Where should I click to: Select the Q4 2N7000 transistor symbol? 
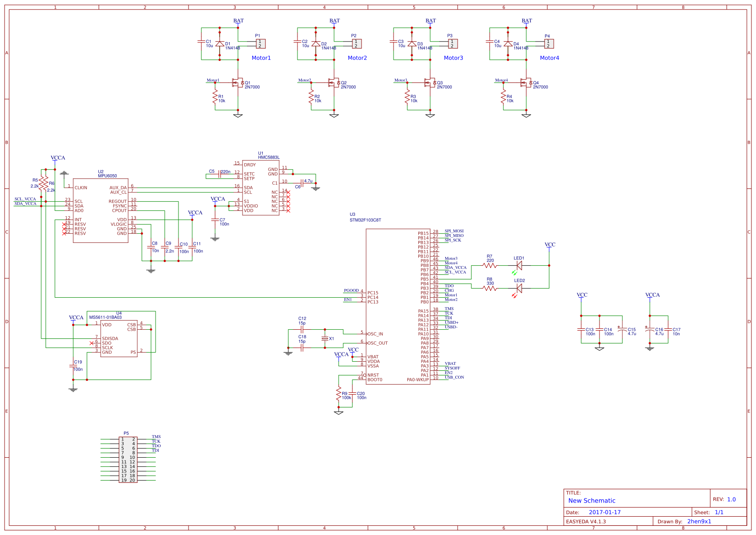coord(525,83)
